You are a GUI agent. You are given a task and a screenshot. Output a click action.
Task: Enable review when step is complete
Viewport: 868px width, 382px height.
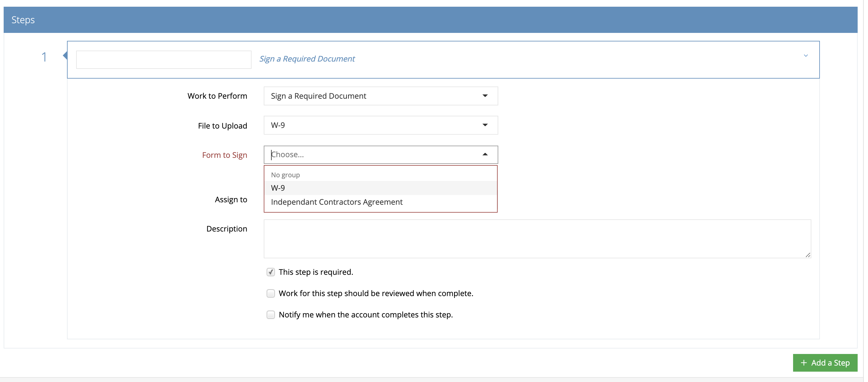click(270, 293)
